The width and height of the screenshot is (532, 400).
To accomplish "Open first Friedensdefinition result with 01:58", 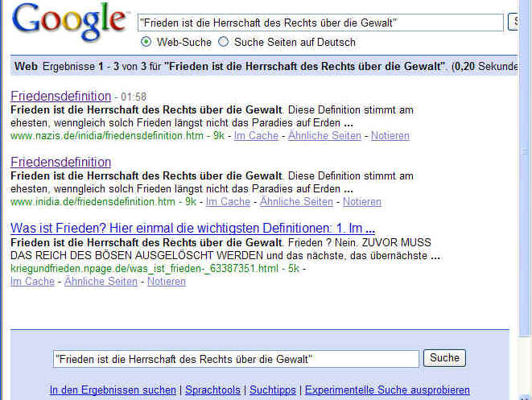I will (x=60, y=97).
